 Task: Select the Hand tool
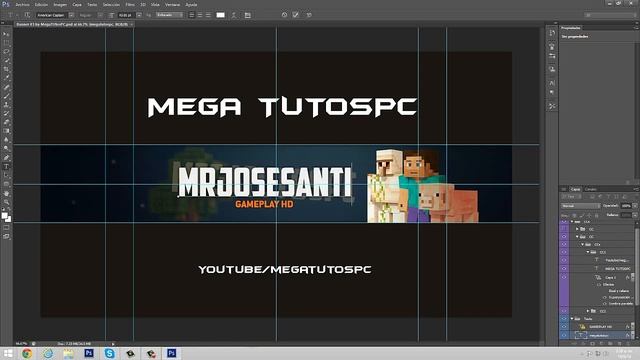coord(6,193)
